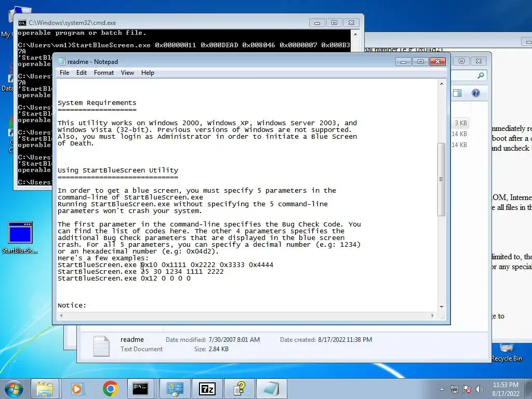Viewport: 532px width, 399px height.
Task: Open the volume speaker tray icon
Action: tap(479, 389)
